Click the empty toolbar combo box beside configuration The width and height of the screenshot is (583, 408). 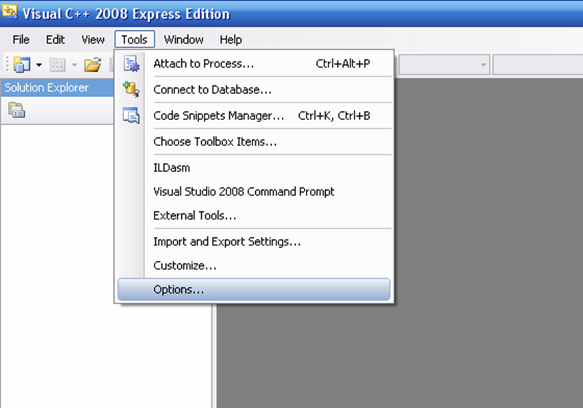click(538, 65)
